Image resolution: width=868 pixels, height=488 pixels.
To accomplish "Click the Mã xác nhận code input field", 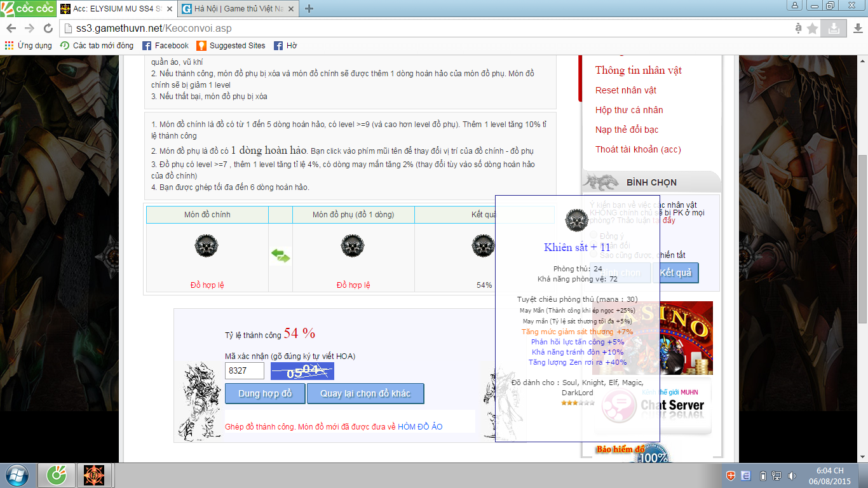I will coord(245,371).
